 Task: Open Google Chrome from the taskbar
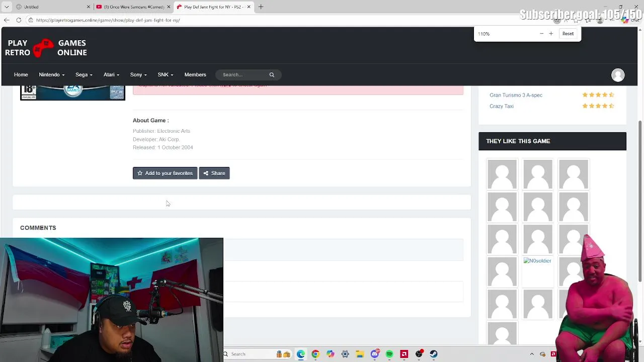click(x=315, y=354)
